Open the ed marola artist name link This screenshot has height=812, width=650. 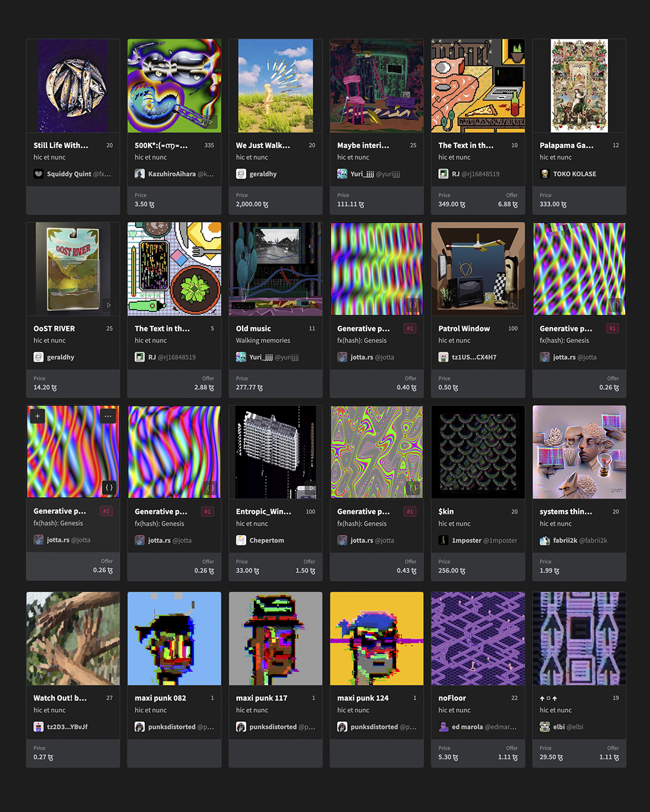point(468,727)
